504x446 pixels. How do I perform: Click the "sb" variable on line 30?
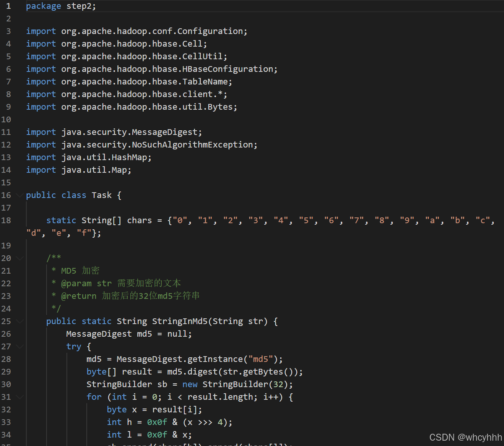[162, 384]
